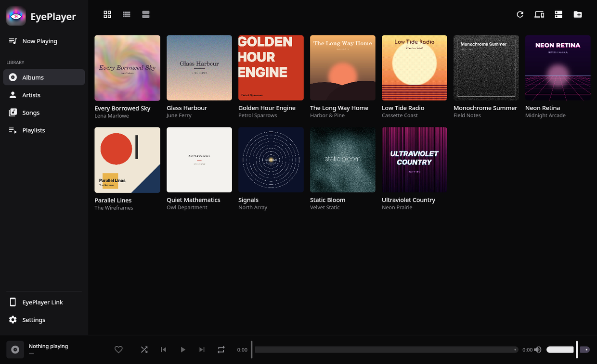Open the Golden Hour Engine album cover
Screen dimensions: 597x364
271,68
